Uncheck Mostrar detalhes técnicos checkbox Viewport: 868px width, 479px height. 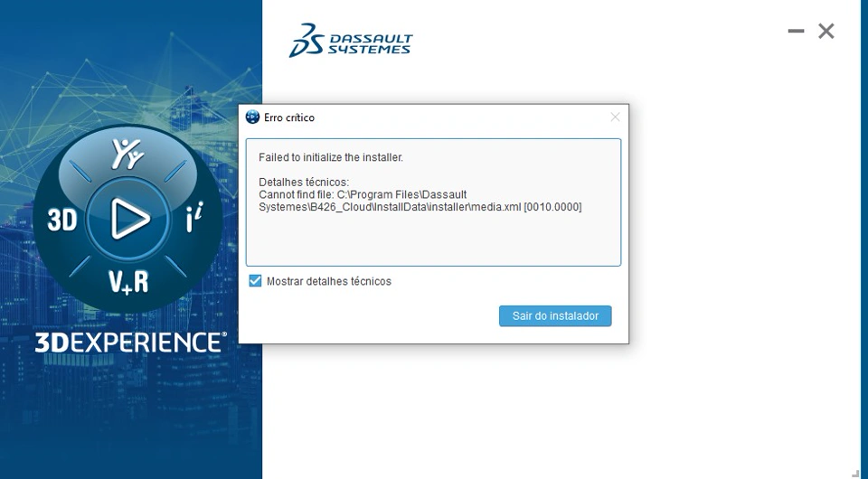pos(255,281)
